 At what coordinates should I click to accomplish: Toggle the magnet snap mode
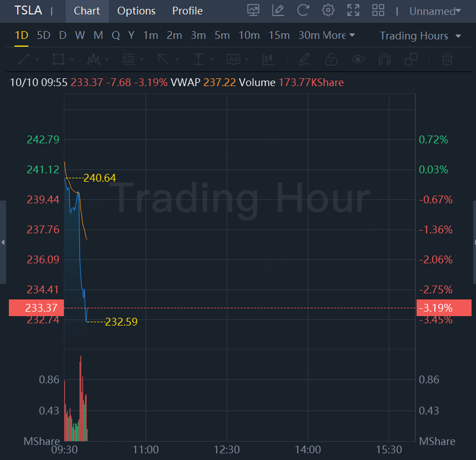click(384, 59)
